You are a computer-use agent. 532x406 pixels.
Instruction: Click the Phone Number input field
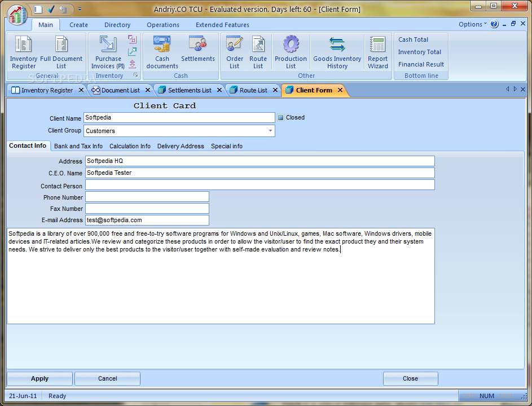[147, 197]
